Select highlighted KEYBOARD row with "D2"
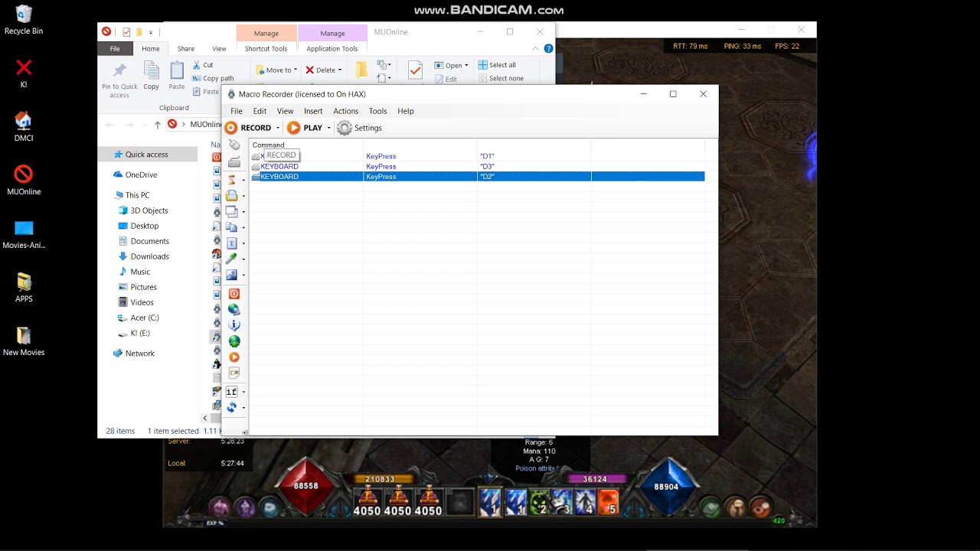The image size is (980, 551). click(478, 177)
